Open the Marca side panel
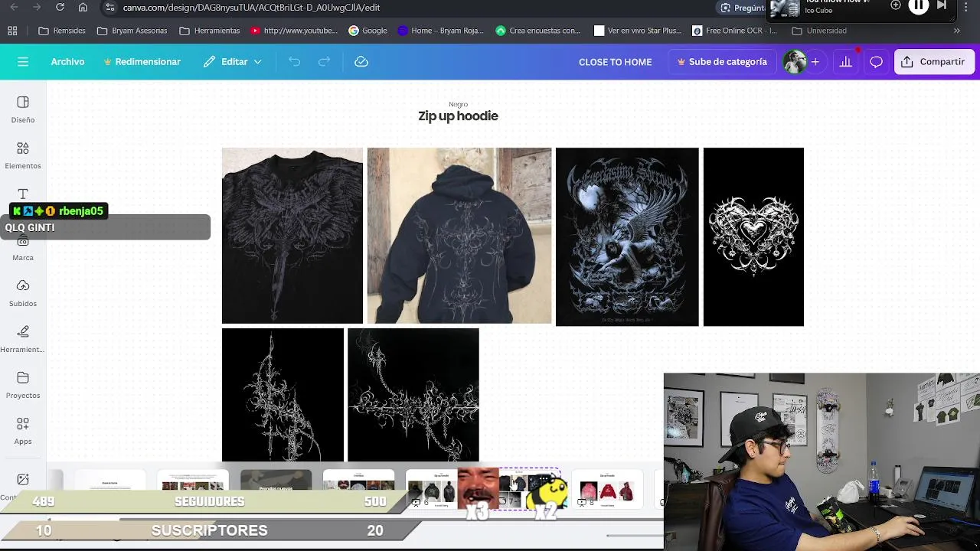This screenshot has height=551, width=980. click(x=23, y=249)
